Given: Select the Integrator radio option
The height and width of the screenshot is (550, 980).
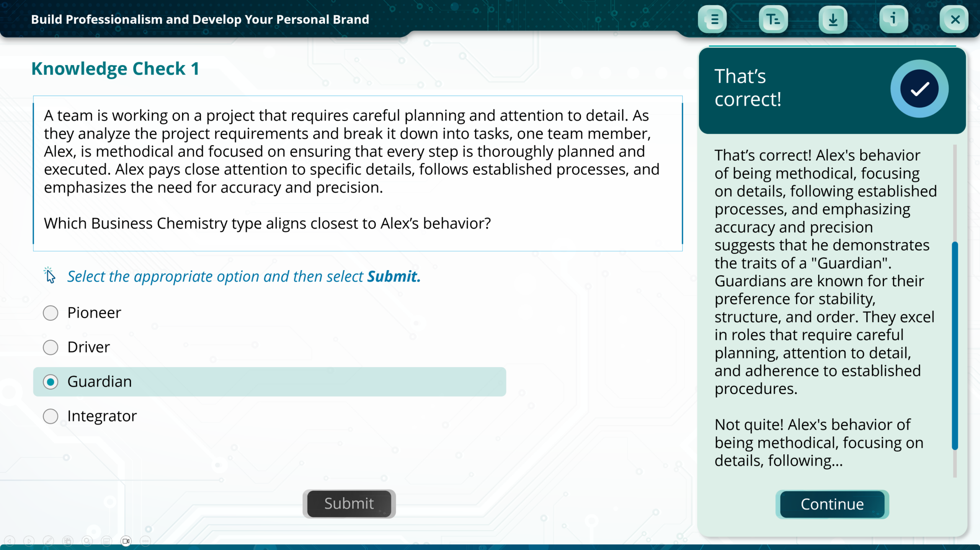Looking at the screenshot, I should [51, 416].
